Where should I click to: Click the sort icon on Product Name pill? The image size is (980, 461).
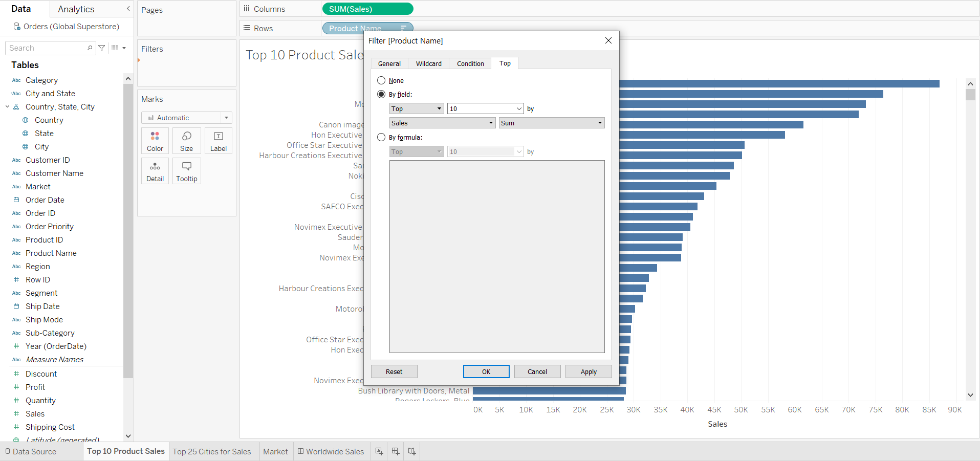(403, 28)
